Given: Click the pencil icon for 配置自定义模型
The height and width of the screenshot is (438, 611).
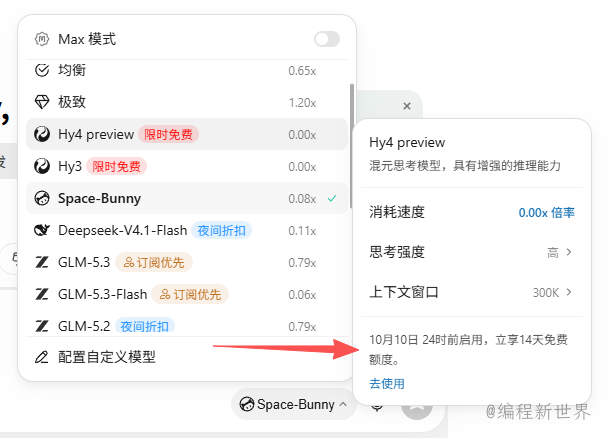Looking at the screenshot, I should [x=42, y=357].
